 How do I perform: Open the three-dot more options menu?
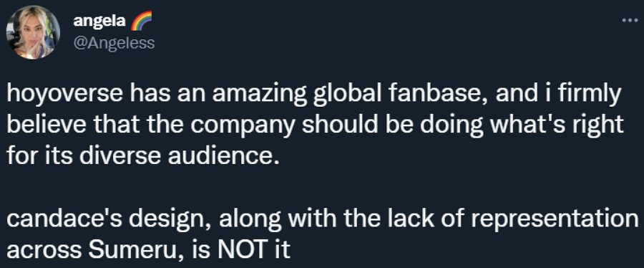[629, 21]
